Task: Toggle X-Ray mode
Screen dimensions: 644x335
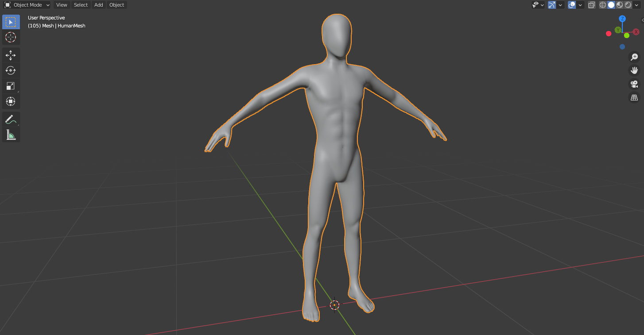Action: pyautogui.click(x=592, y=5)
